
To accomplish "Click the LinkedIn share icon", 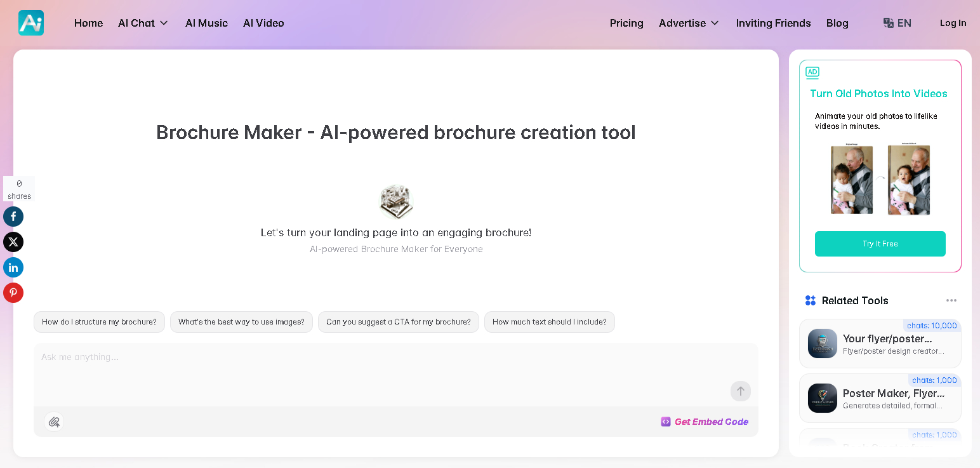I will click(x=13, y=267).
